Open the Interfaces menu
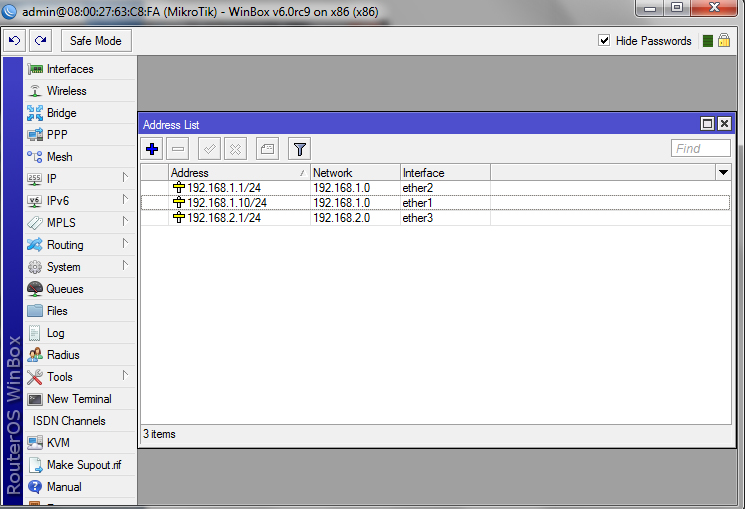The width and height of the screenshot is (745, 509). 79,69
